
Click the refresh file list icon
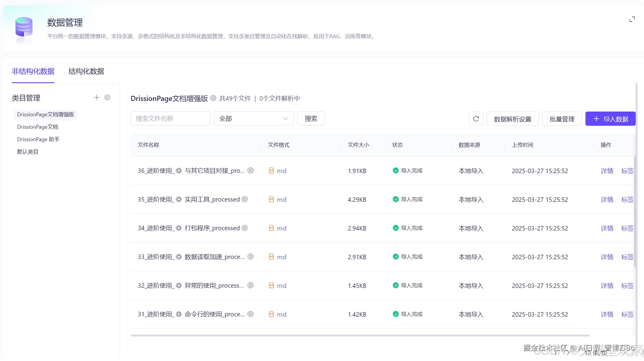476,119
